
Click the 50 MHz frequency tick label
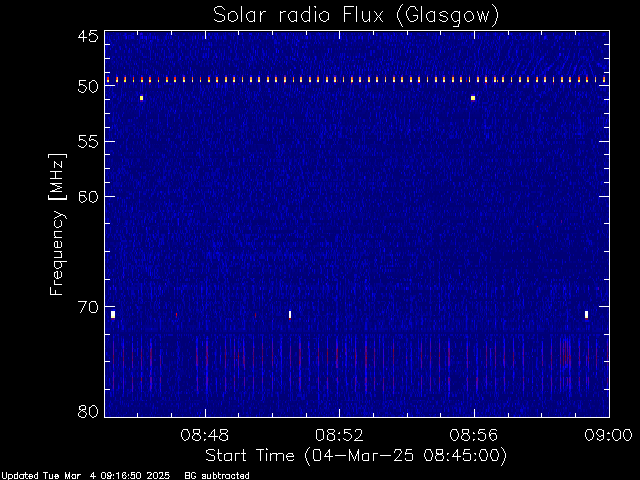pyautogui.click(x=88, y=87)
